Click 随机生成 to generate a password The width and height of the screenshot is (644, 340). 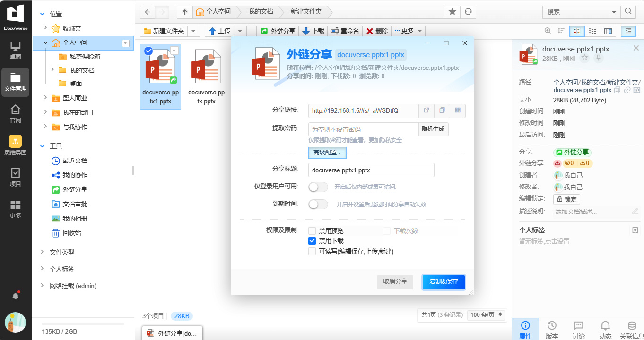pyautogui.click(x=433, y=129)
